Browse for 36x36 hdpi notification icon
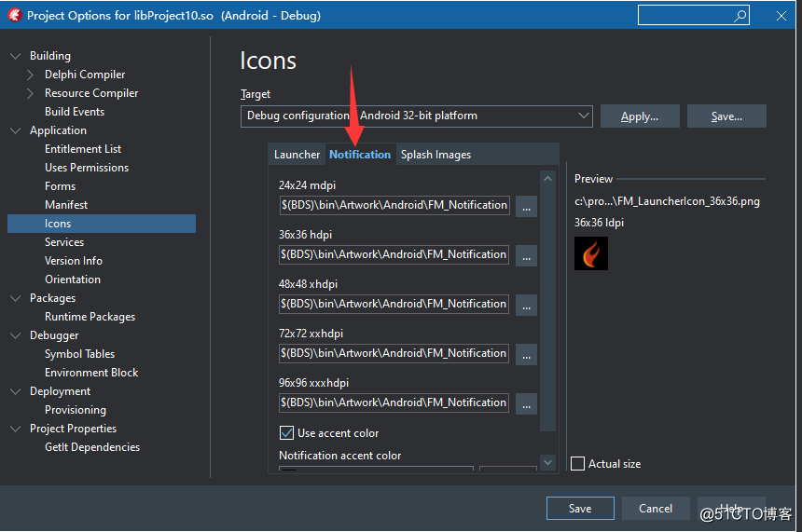The width and height of the screenshot is (802, 532). (x=526, y=255)
